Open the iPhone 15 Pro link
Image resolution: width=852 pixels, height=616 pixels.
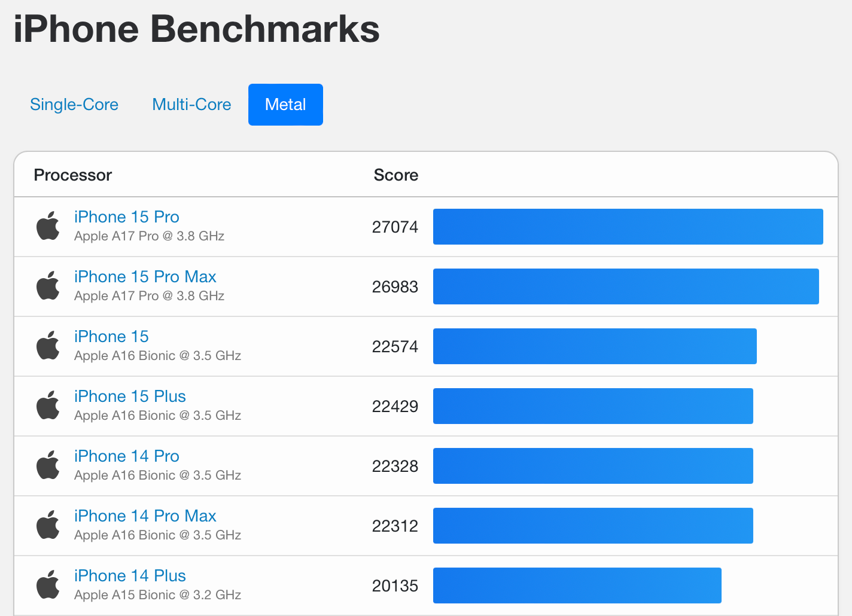pyautogui.click(x=127, y=217)
